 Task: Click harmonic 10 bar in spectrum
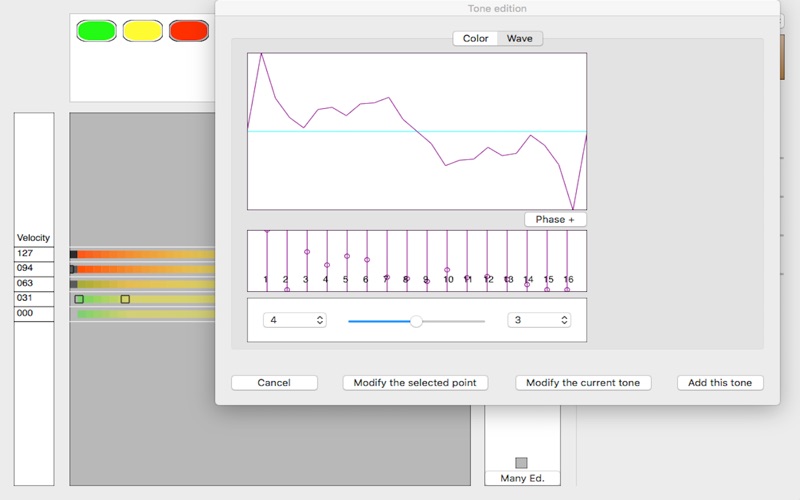point(447,261)
